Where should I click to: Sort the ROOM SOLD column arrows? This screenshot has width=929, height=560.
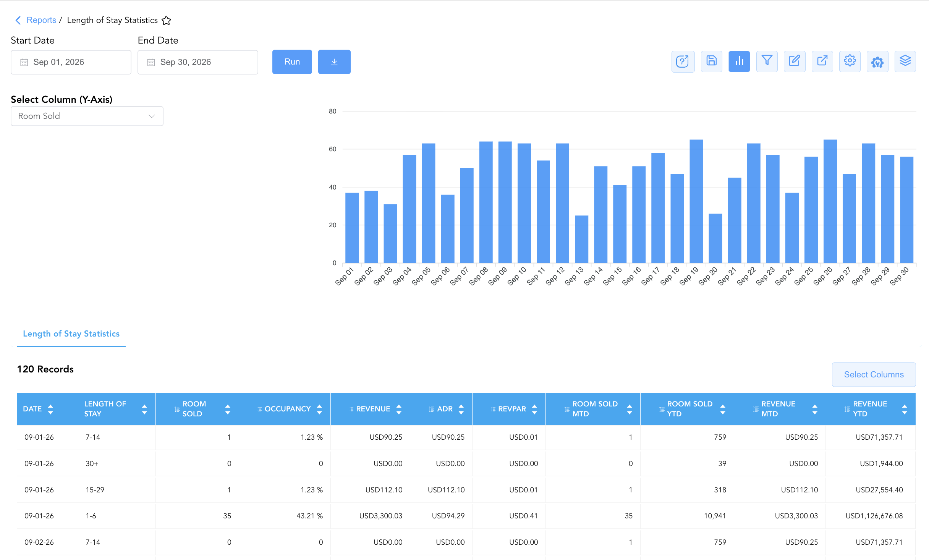(x=228, y=409)
